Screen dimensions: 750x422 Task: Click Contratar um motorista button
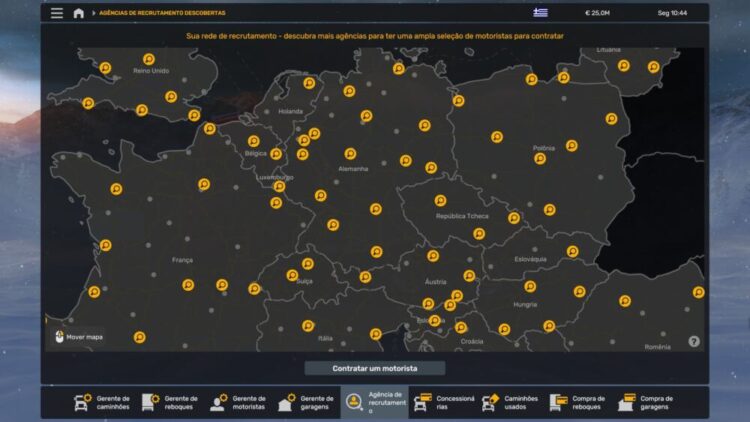[x=375, y=368]
